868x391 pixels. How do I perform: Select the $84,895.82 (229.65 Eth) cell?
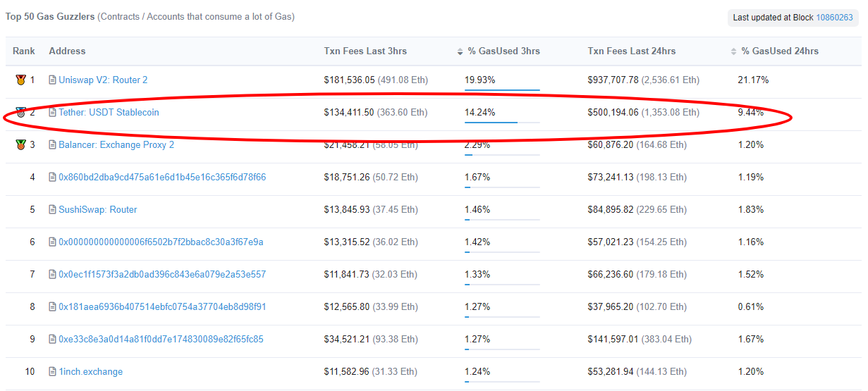637,209
